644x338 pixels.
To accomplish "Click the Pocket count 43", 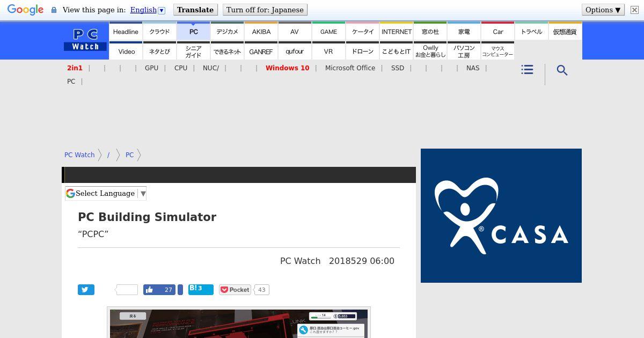I will click(261, 290).
